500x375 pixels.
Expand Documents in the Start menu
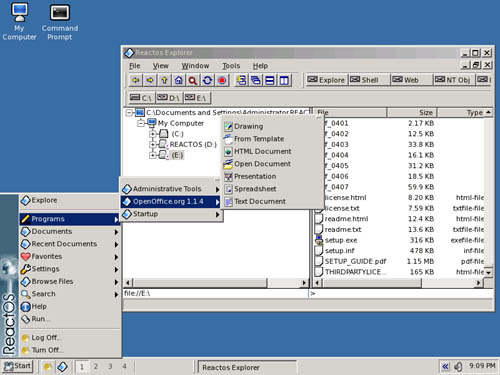click(x=69, y=231)
